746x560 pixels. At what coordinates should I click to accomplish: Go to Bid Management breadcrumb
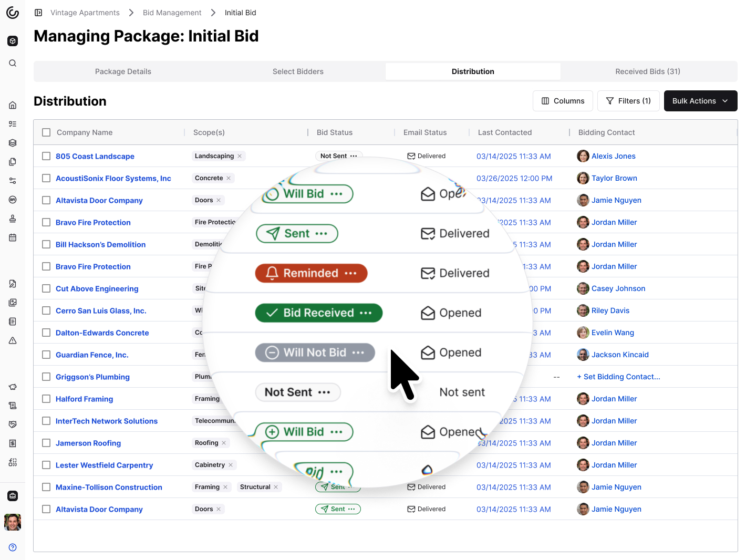point(172,13)
